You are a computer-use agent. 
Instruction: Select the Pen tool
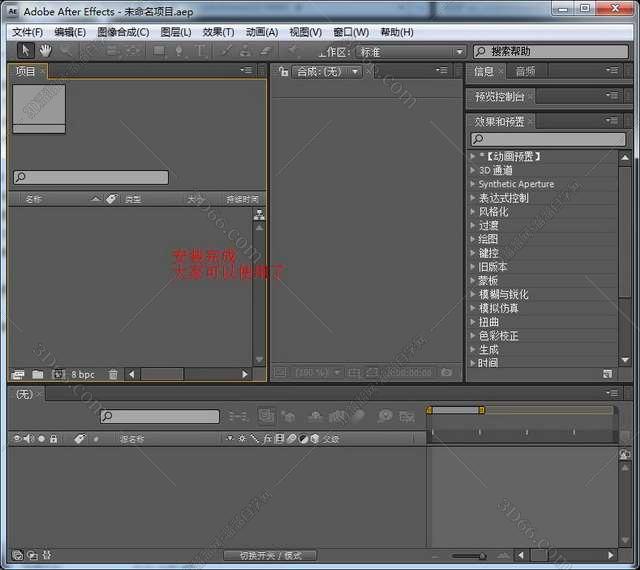(x=179, y=51)
